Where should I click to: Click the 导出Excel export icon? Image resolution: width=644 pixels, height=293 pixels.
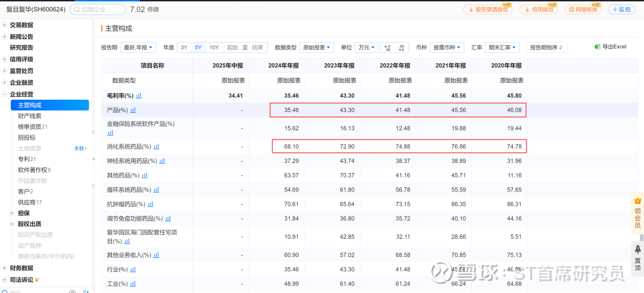(597, 47)
